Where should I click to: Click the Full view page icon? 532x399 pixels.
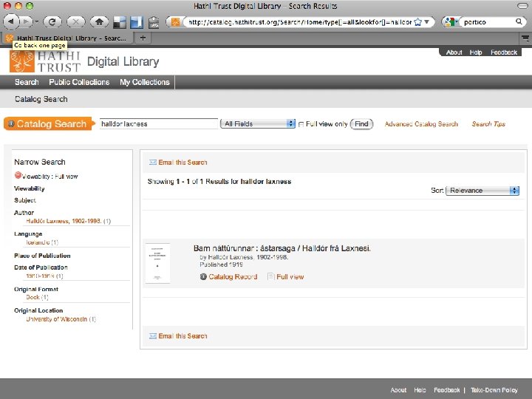coord(270,276)
